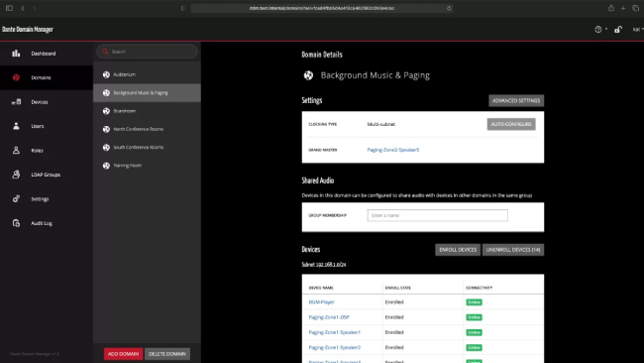This screenshot has width=644, height=363.
Task: Click the Connectivity column header
Action: coord(479,288)
